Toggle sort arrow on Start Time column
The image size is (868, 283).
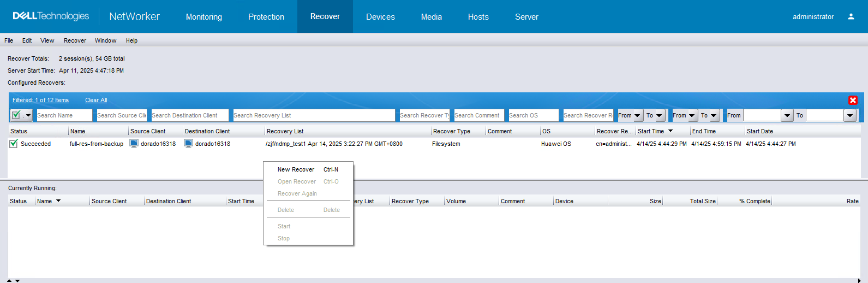[671, 131]
